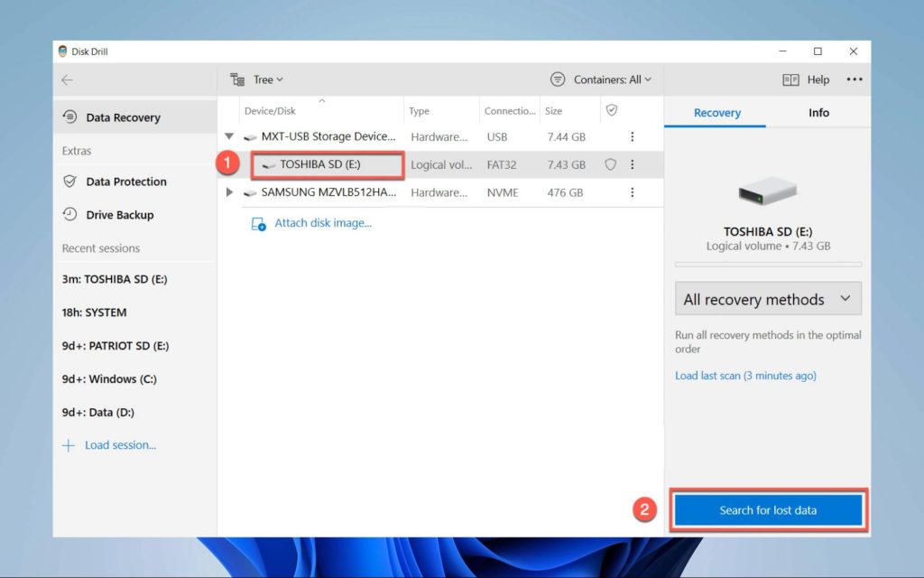
Task: Open the overflow menu with three dots
Action: tap(855, 79)
